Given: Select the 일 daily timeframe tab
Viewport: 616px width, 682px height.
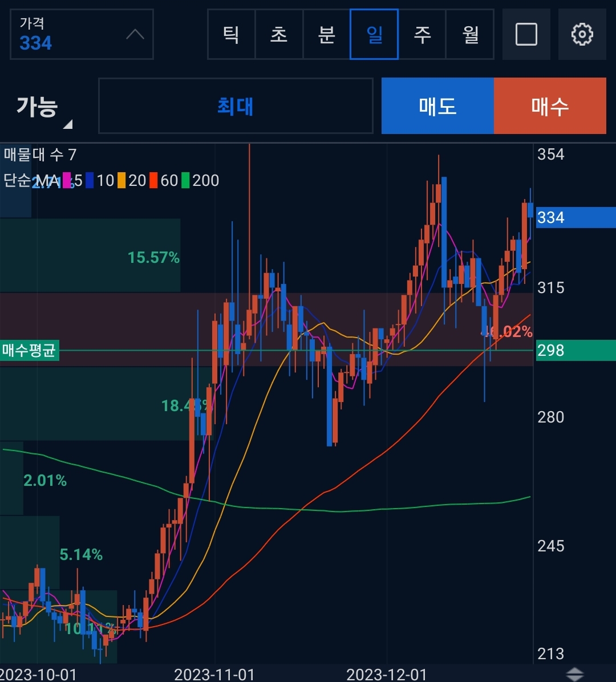Looking at the screenshot, I should (374, 34).
